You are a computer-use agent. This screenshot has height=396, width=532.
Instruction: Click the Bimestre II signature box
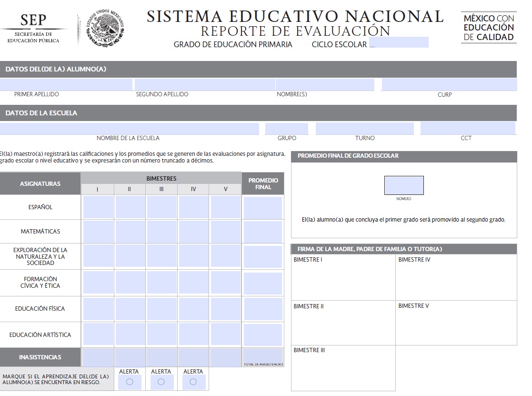point(343,323)
